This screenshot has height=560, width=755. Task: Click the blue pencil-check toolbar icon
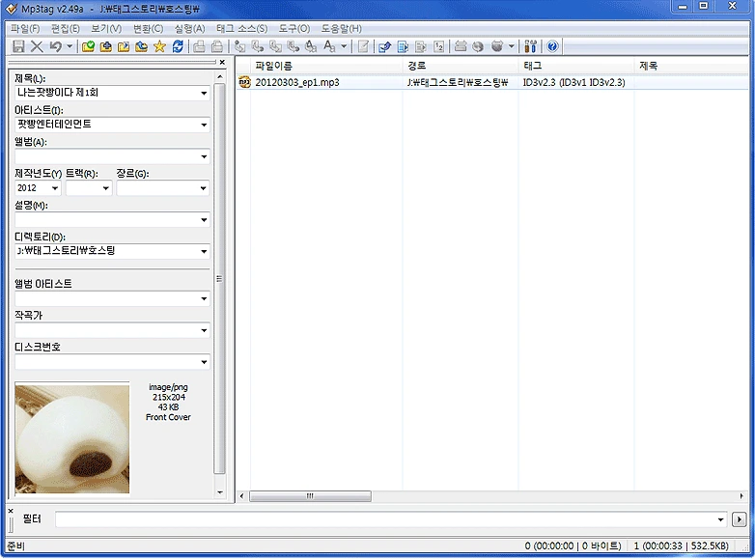tap(384, 46)
